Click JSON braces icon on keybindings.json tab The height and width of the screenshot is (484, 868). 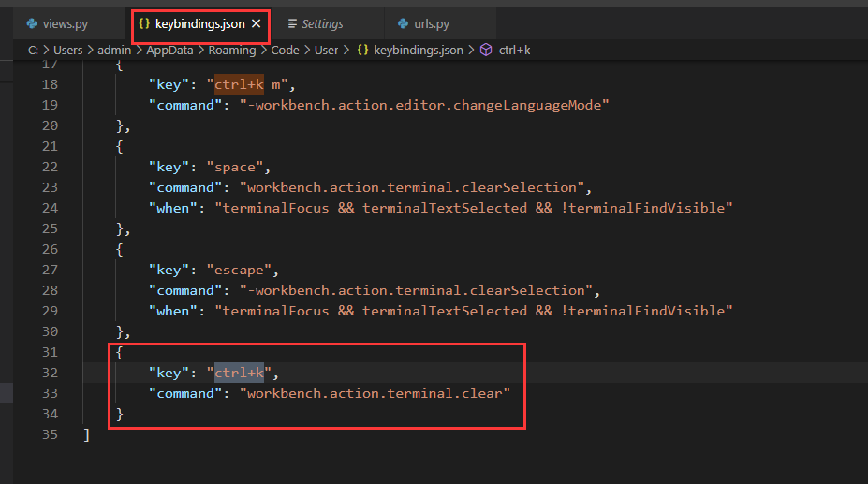click(x=144, y=23)
